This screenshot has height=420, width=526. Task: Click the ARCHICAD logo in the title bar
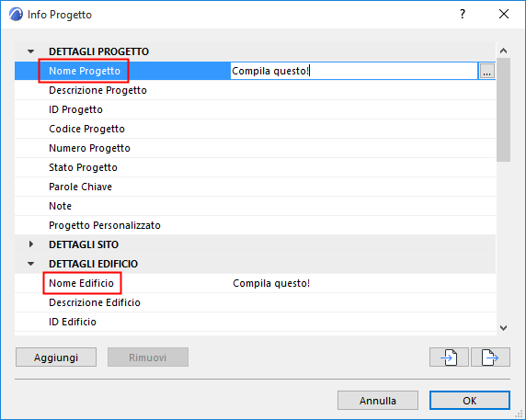(16, 15)
